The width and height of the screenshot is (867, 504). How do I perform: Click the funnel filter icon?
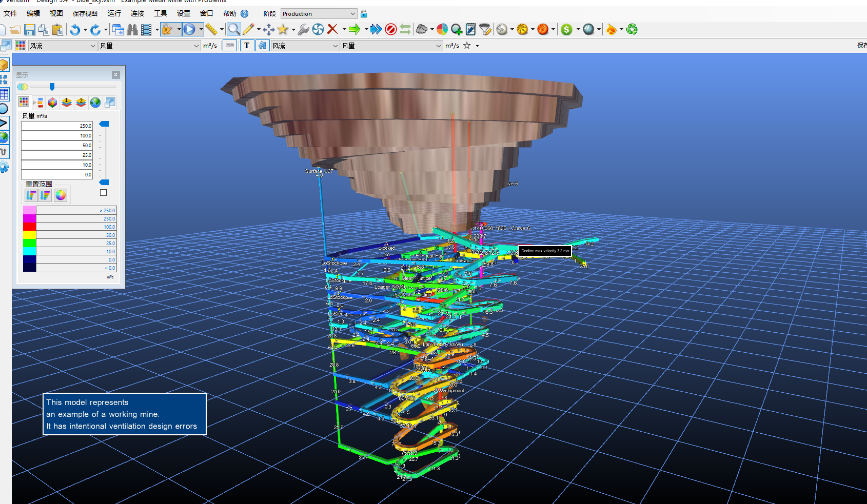pyautogui.click(x=485, y=30)
